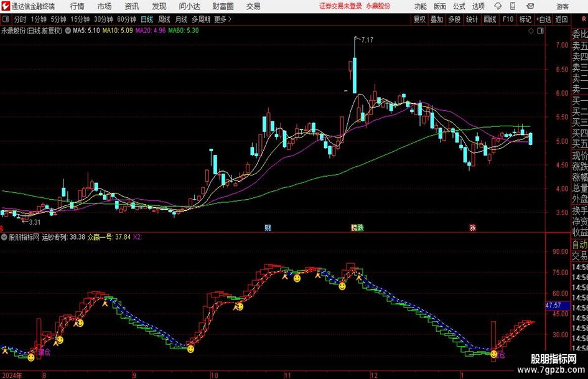The width and height of the screenshot is (588, 379).
Task: Open the 公式 menu
Action: 459,6
